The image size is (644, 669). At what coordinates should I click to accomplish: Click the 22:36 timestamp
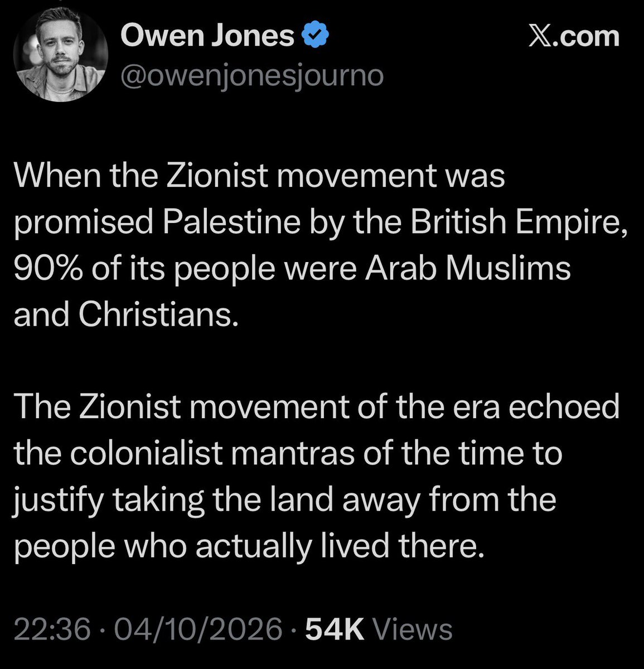(52, 629)
